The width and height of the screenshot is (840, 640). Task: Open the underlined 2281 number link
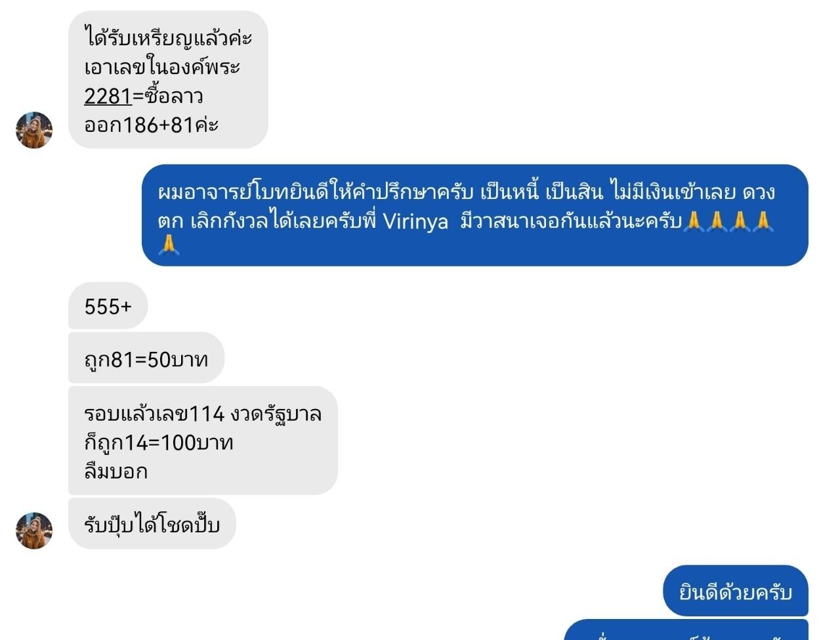[108, 96]
